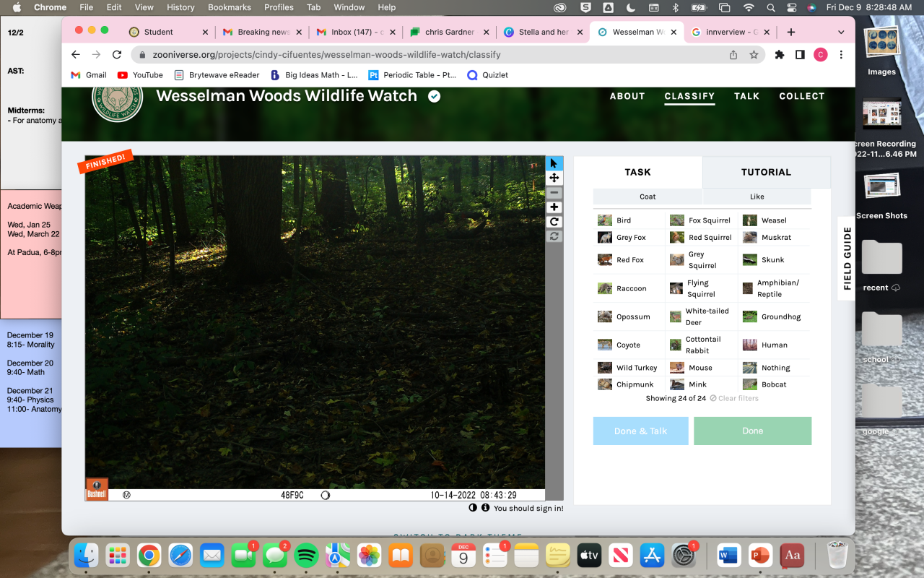The height and width of the screenshot is (578, 924).
Task: Switch to the Inbox (147) tab
Action: pos(355,32)
